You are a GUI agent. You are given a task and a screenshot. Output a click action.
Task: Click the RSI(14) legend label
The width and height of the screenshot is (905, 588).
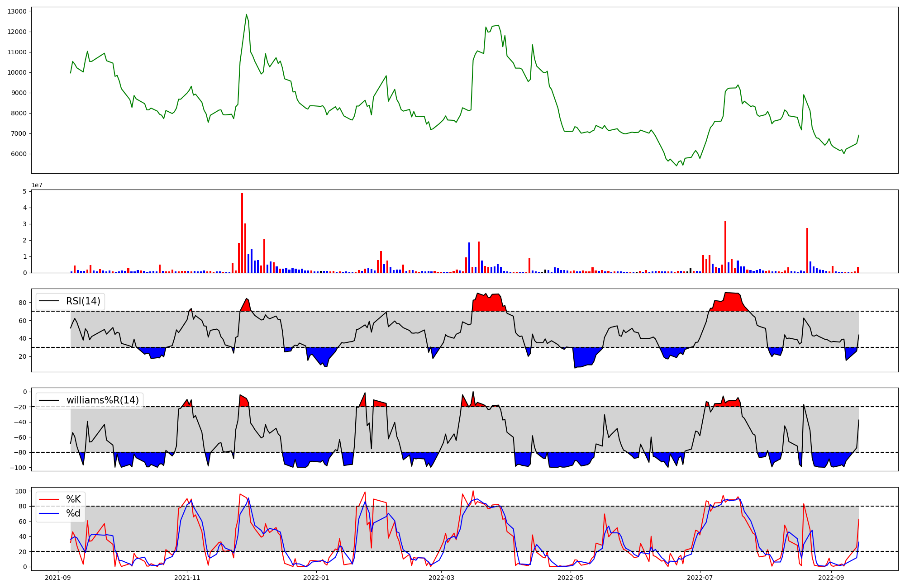83,301
